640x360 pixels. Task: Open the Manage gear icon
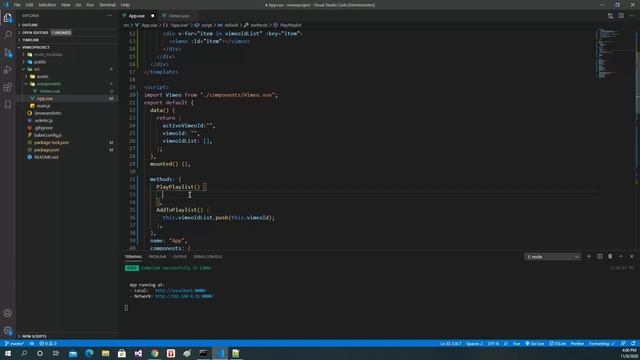(8, 331)
